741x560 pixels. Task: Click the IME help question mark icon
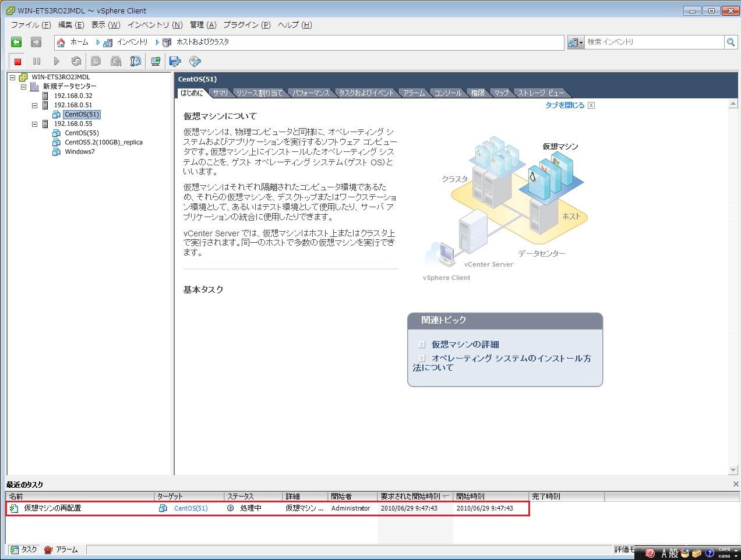pyautogui.click(x=710, y=553)
